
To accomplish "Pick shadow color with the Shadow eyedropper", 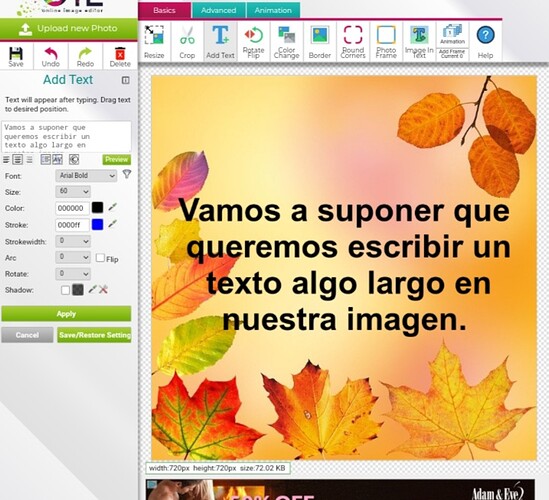I will coord(92,290).
